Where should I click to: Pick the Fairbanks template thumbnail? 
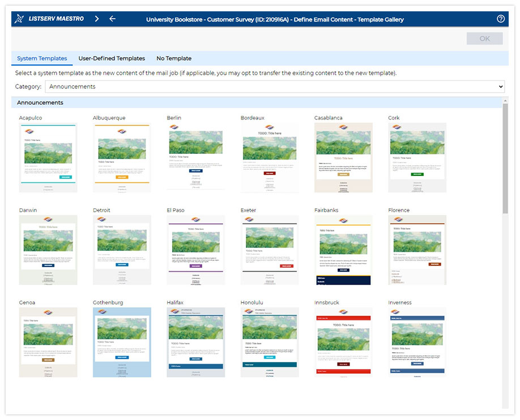344,250
